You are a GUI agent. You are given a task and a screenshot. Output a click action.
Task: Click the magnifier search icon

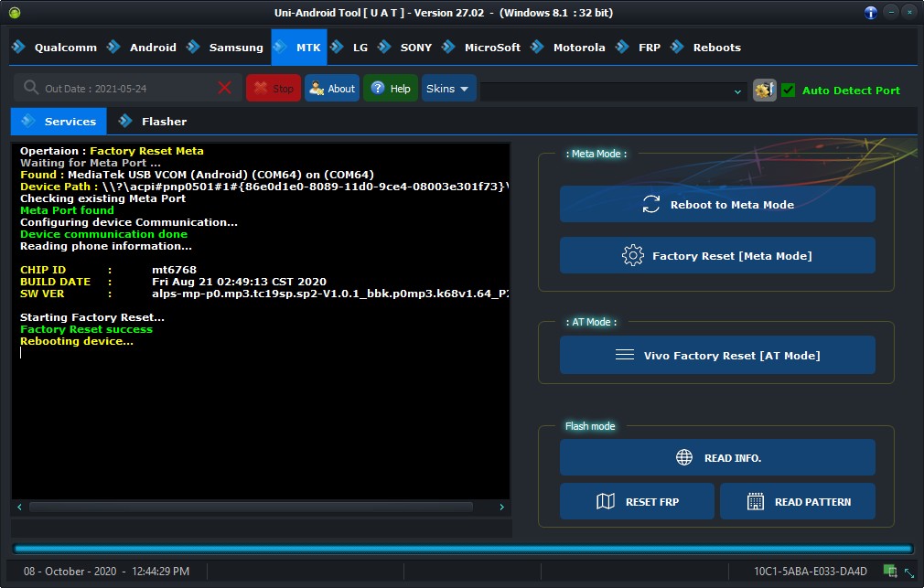click(x=30, y=88)
